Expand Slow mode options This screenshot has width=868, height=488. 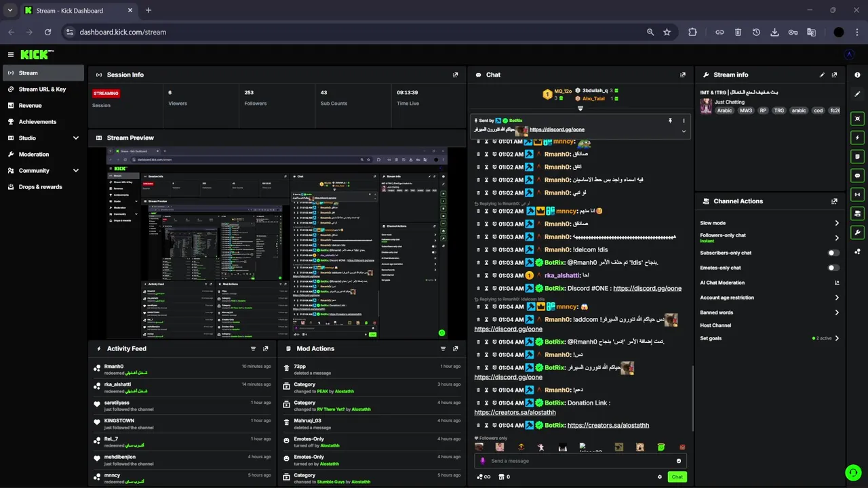tap(837, 223)
